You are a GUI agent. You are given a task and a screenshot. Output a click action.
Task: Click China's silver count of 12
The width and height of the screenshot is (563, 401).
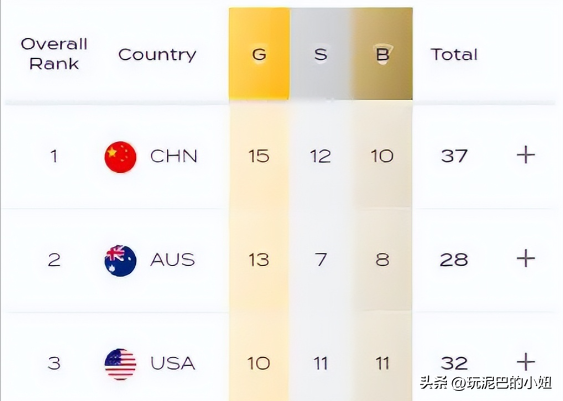point(320,157)
